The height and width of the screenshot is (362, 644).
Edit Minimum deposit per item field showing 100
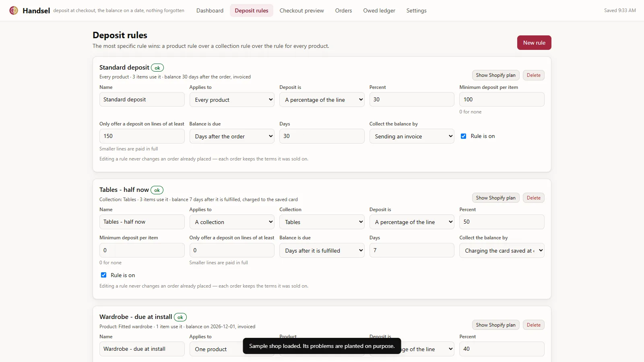coord(502,99)
